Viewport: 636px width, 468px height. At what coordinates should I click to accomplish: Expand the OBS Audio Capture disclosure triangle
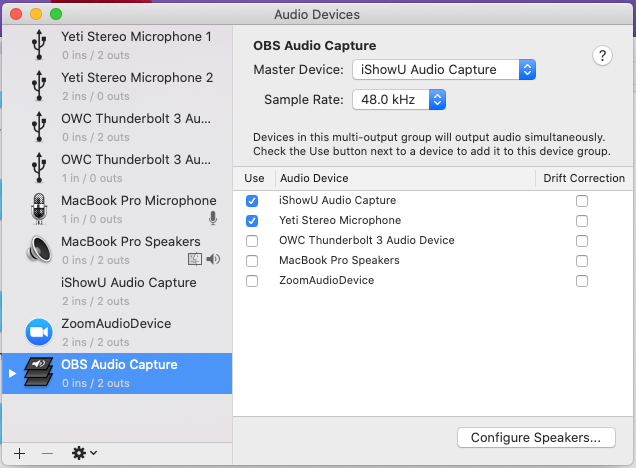click(13, 373)
